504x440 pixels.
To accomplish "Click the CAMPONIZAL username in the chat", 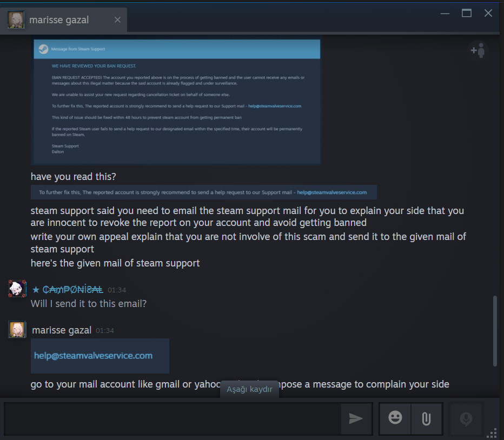I will click(x=72, y=290).
